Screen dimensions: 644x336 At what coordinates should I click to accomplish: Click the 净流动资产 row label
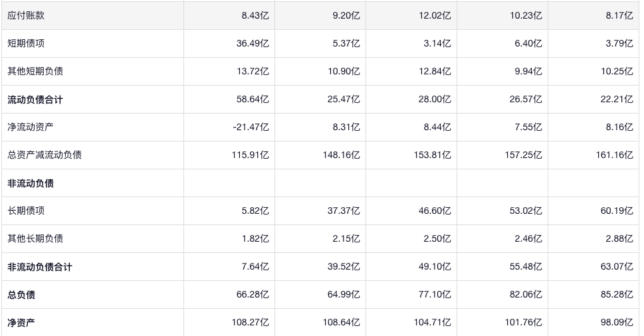[x=31, y=127]
